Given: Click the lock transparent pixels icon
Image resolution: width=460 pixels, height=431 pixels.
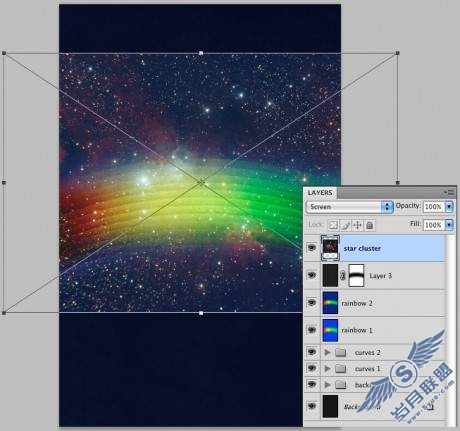Looking at the screenshot, I should (333, 225).
